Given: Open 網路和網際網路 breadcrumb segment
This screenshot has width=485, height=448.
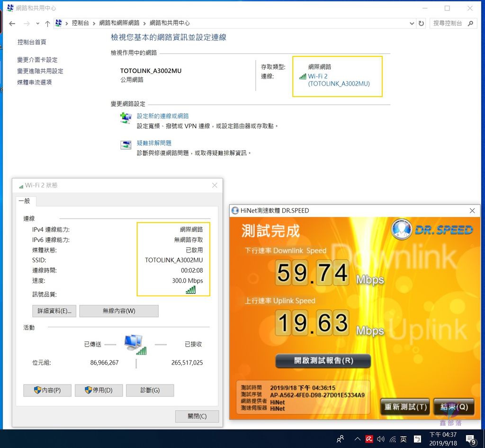Looking at the screenshot, I should click(x=119, y=23).
